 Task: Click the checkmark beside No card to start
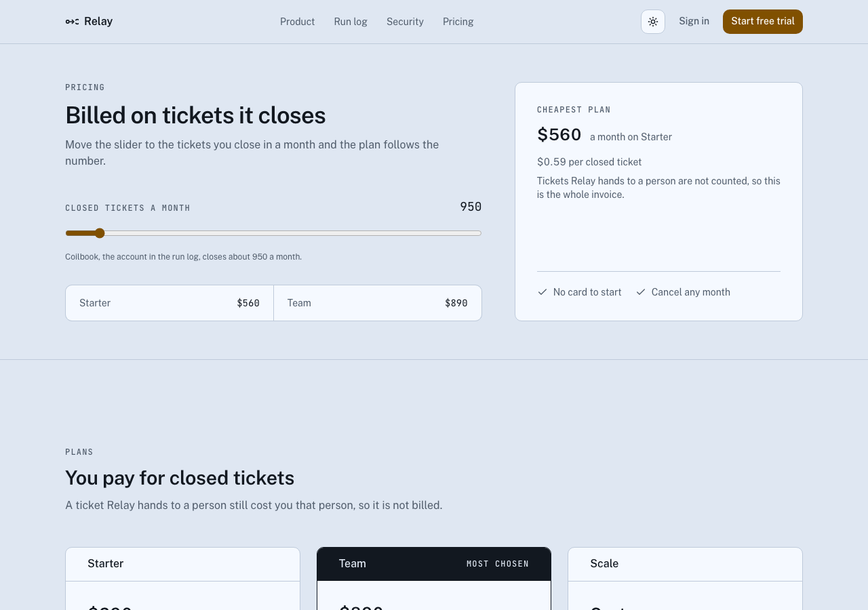pyautogui.click(x=542, y=292)
